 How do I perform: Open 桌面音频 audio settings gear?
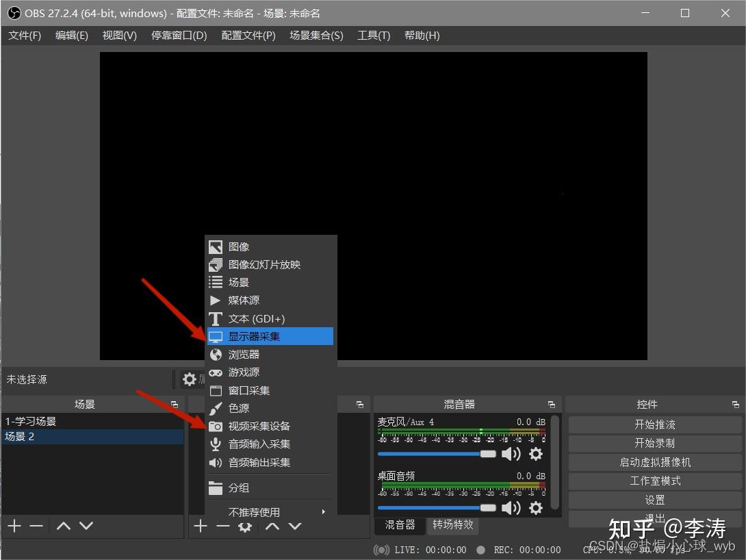click(536, 508)
